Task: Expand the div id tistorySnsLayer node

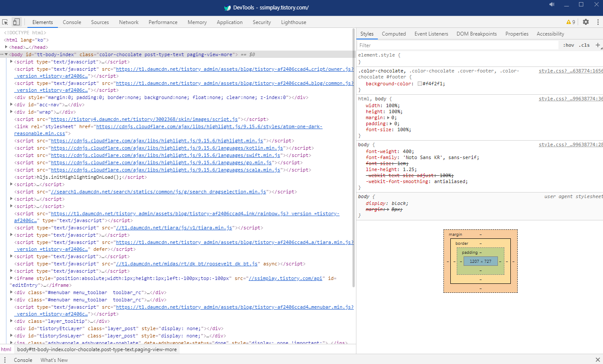Action: [12, 336]
